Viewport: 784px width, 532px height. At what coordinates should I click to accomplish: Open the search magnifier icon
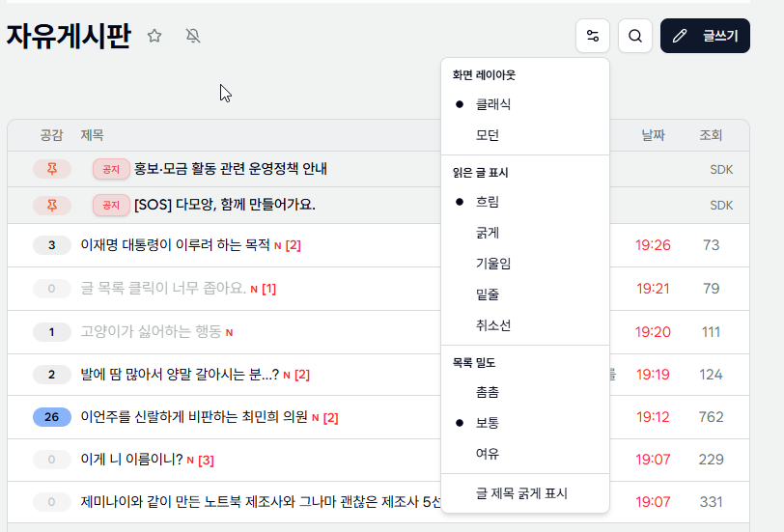pos(635,36)
